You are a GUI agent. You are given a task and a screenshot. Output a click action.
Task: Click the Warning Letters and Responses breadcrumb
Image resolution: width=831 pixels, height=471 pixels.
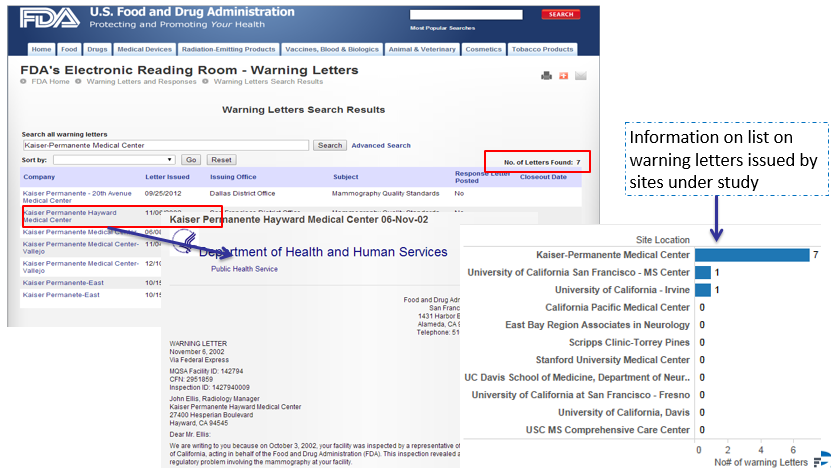pos(142,82)
